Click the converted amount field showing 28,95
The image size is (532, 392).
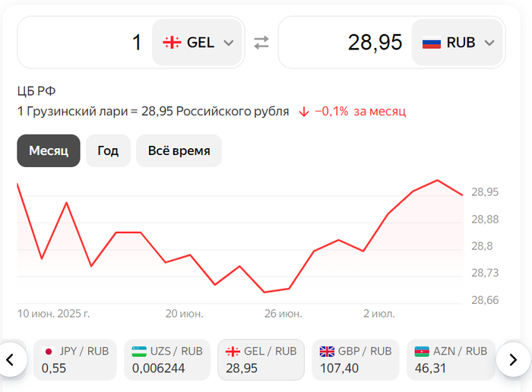pos(345,43)
